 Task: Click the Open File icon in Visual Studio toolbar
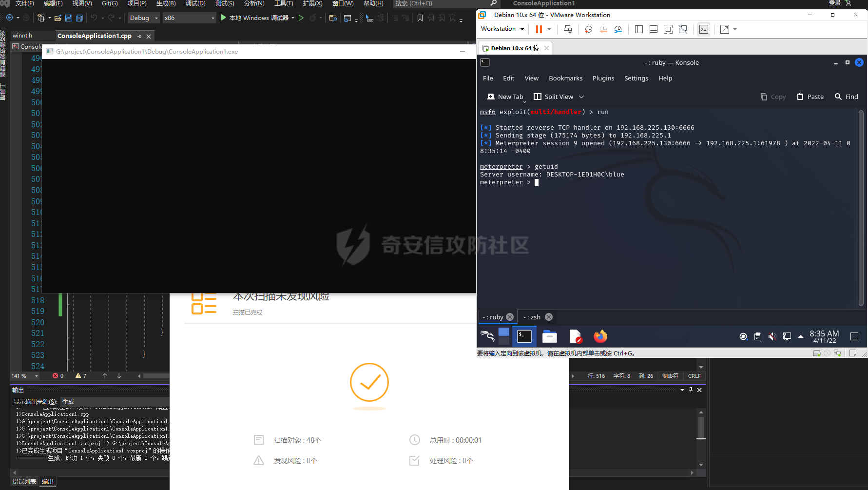pos(58,18)
